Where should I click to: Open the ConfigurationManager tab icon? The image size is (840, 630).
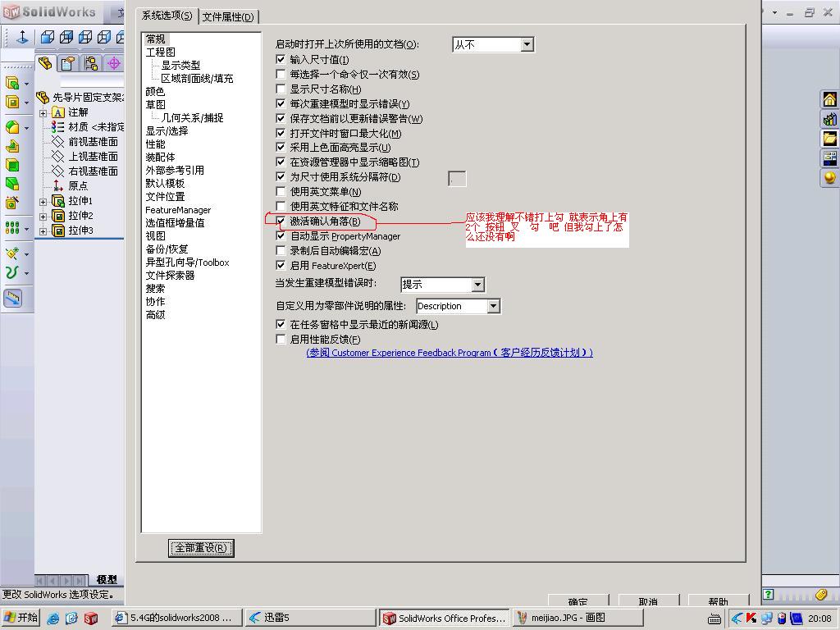tap(91, 64)
